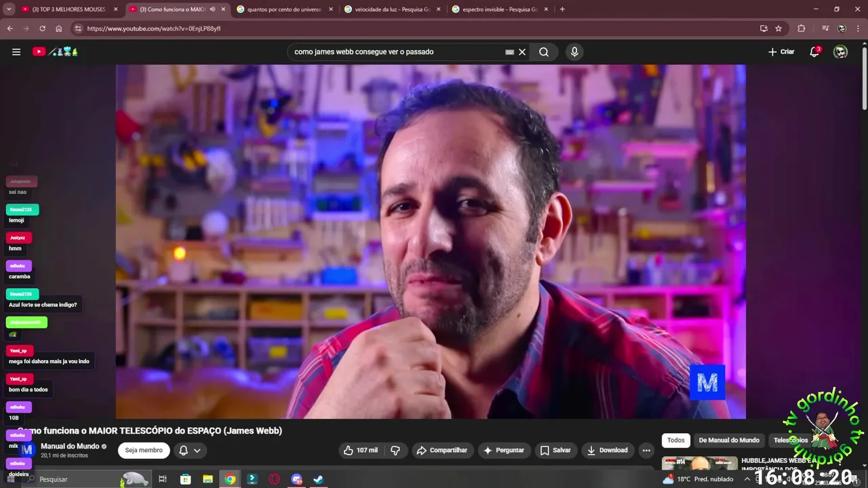Screen dimensions: 868x488
Task: Open a new browser tab
Action: click(562, 9)
